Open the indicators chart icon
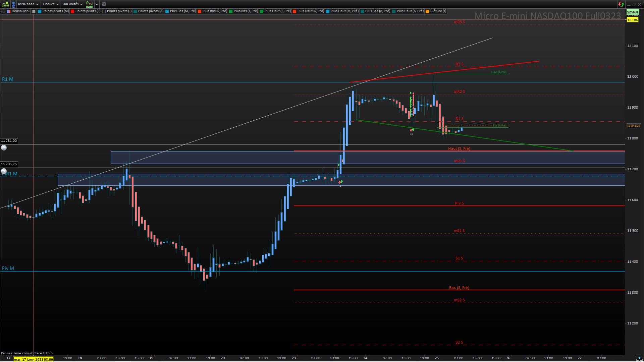The height and width of the screenshot is (362, 644). click(x=89, y=4)
